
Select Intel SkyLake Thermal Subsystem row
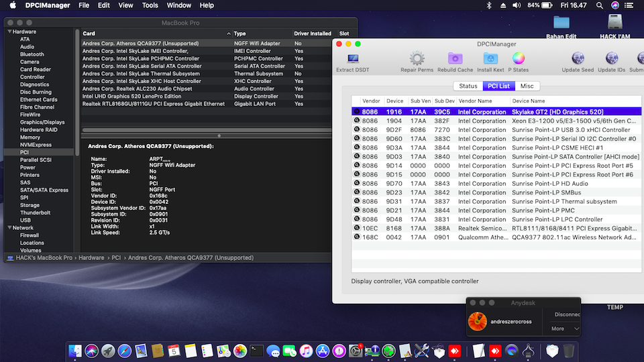tap(206, 74)
